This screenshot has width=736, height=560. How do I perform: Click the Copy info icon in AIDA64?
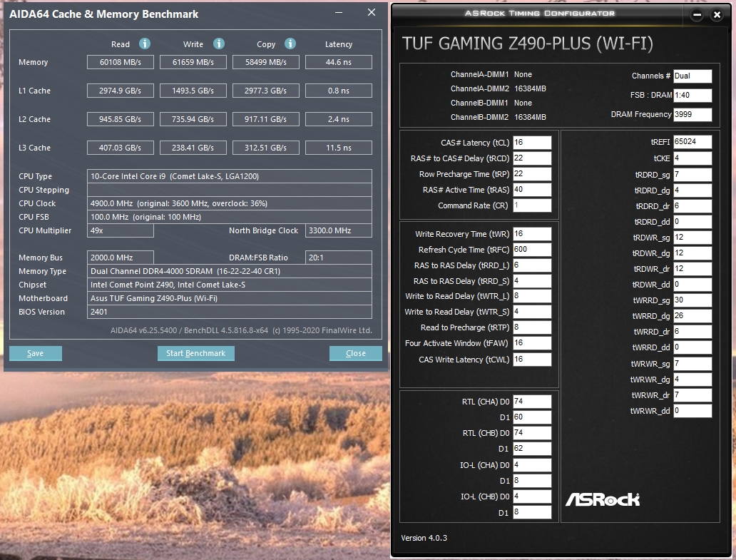290,44
